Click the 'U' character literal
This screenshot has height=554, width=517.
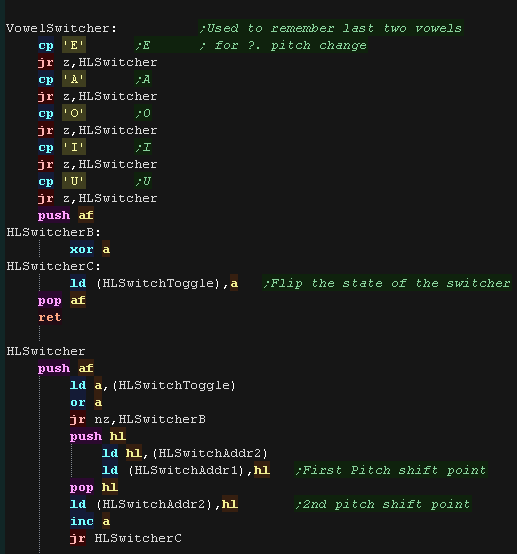pos(74,181)
